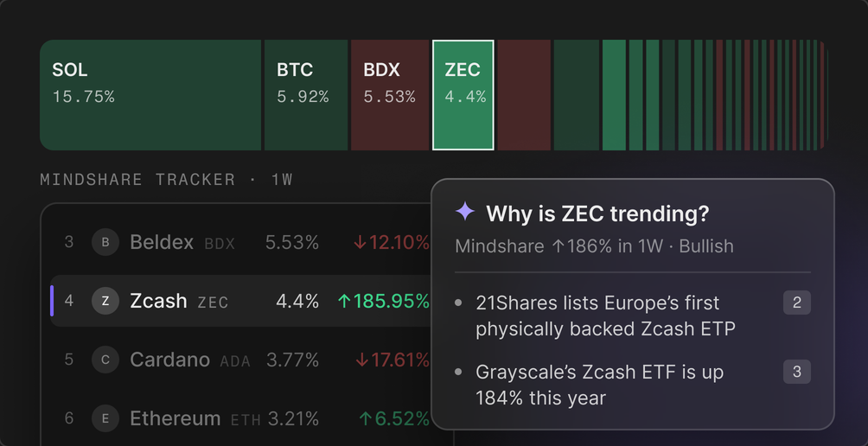Click the red down arrow beside 12.10%
This screenshot has width=868, height=446.
click(361, 242)
